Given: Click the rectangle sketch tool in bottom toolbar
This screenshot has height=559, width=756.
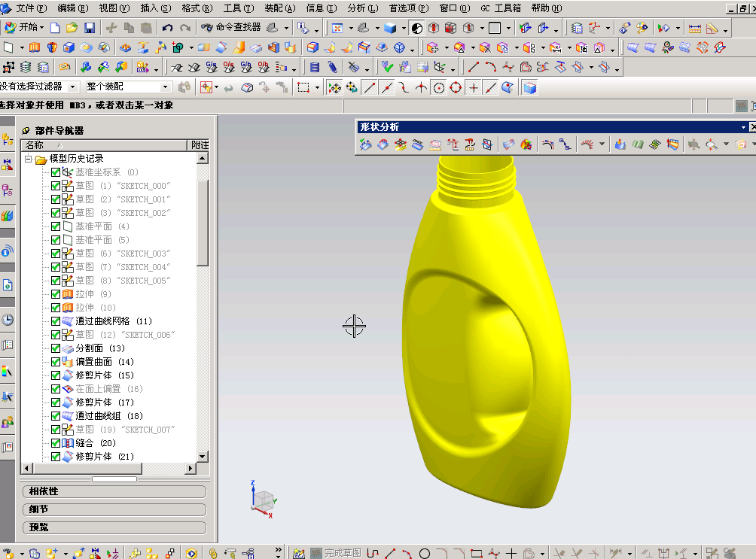Looking at the screenshot, I should coord(477,553).
